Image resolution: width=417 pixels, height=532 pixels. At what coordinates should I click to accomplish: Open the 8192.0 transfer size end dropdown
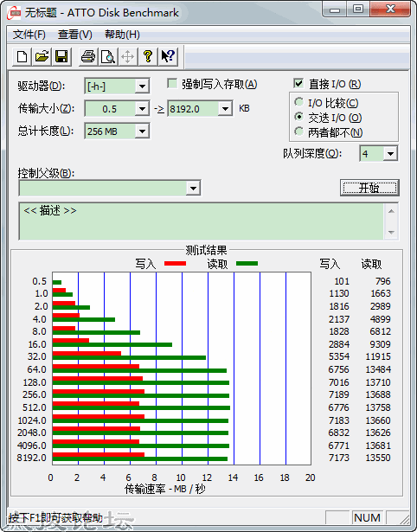pos(225,109)
